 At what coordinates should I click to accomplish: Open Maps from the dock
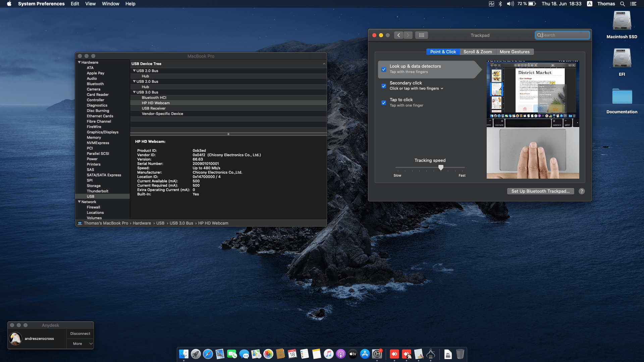tap(256, 354)
